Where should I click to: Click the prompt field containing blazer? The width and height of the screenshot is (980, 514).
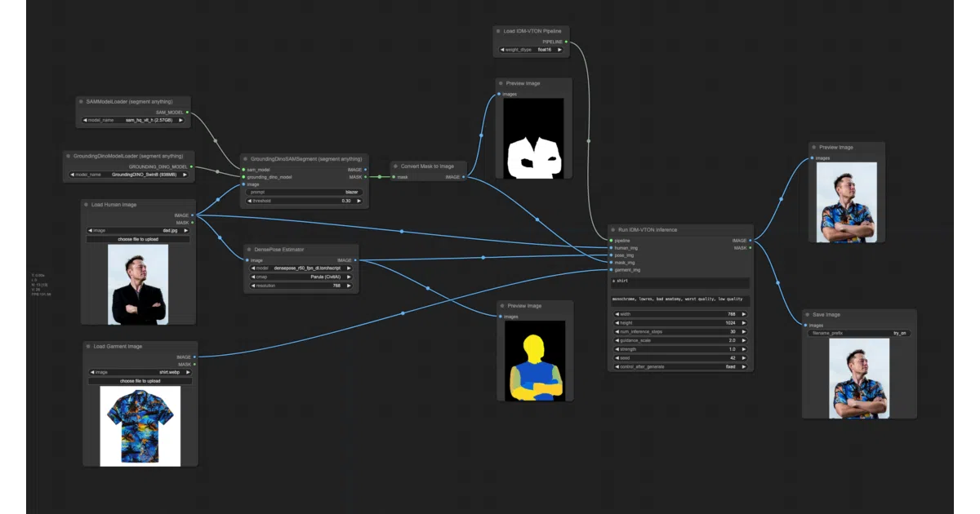tap(305, 192)
